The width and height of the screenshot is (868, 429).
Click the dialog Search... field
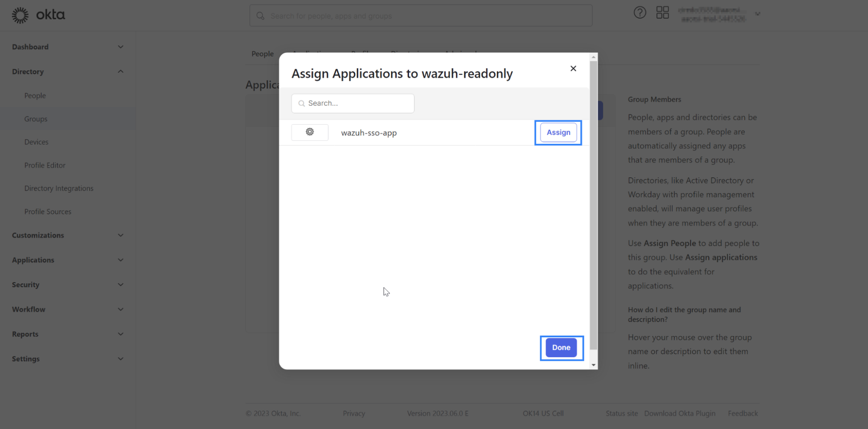coord(353,103)
